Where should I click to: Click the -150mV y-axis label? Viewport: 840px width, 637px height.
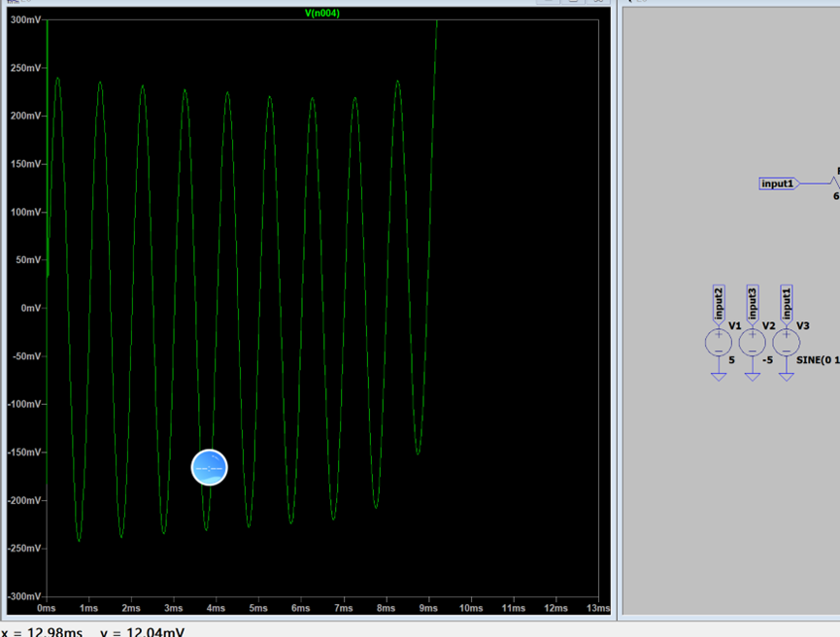tap(24, 453)
